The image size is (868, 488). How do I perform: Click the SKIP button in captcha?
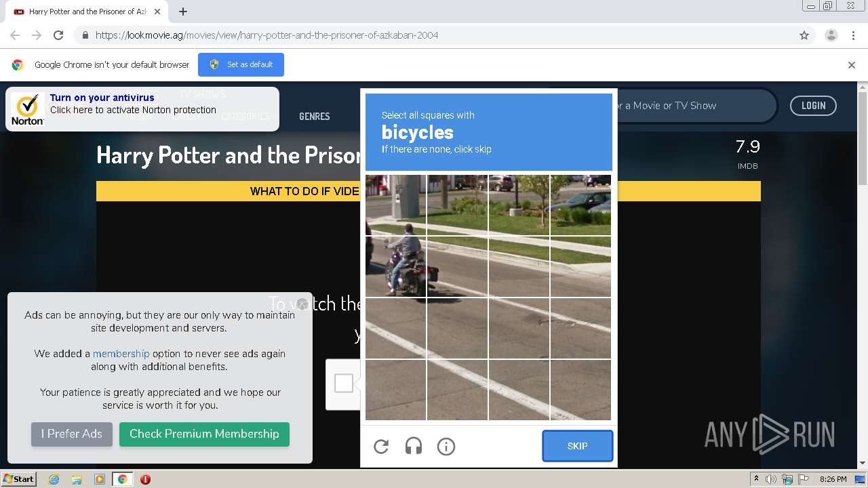[x=578, y=446]
